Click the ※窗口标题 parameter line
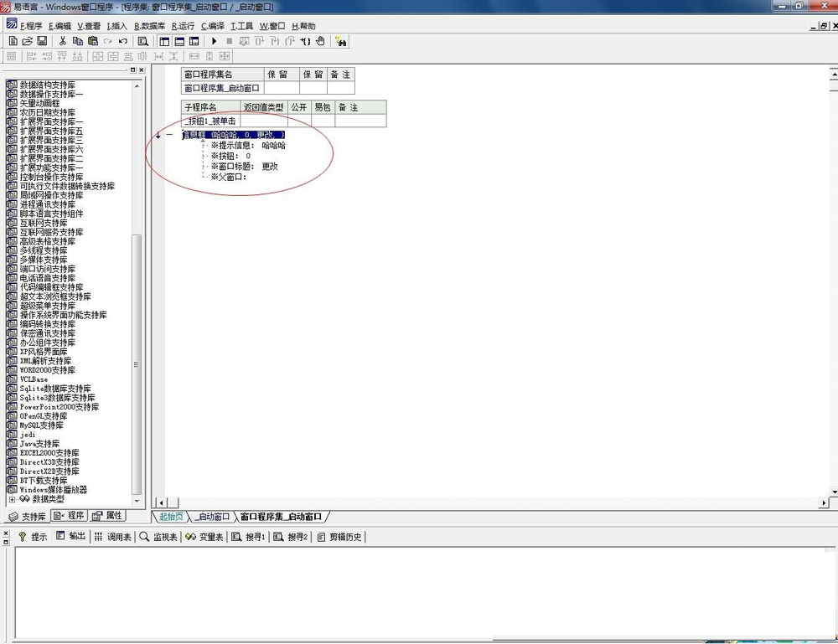Image resolution: width=838 pixels, height=644 pixels. point(244,166)
